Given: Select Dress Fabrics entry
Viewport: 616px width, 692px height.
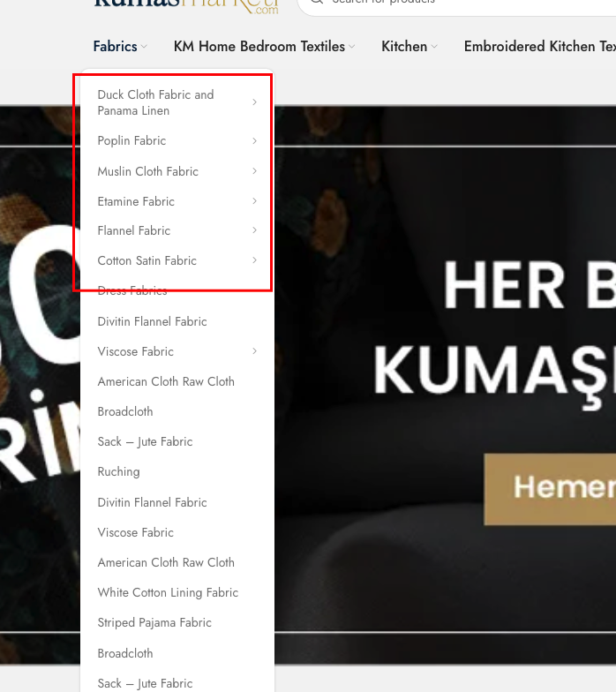Looking at the screenshot, I should coord(132,290).
